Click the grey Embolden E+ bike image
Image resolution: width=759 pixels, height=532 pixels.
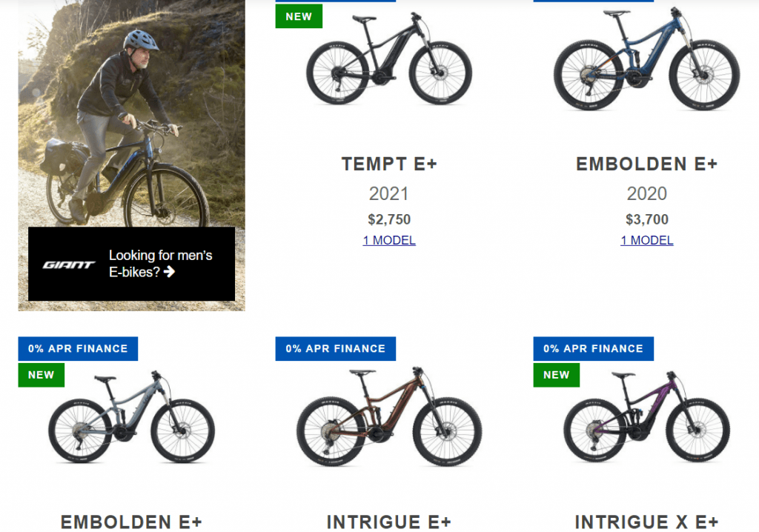pos(132,417)
